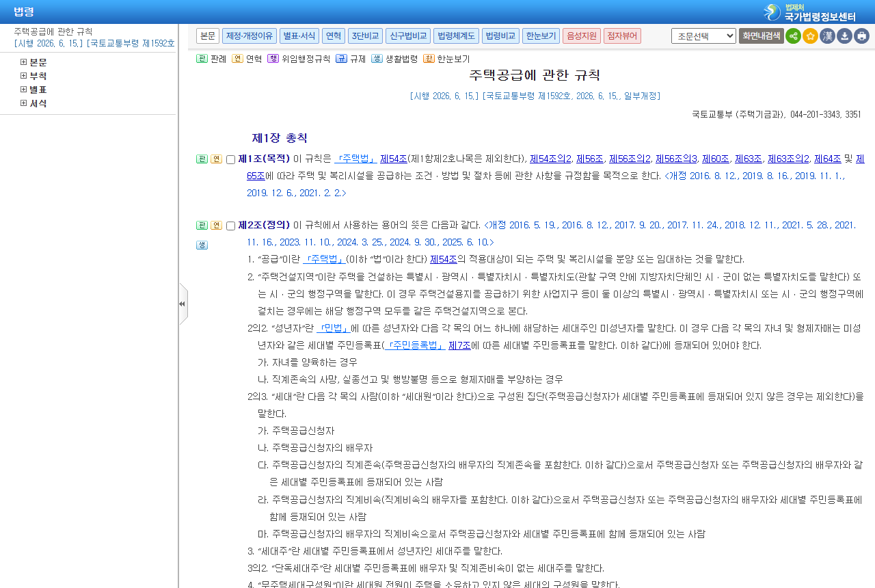Image resolution: width=875 pixels, height=588 pixels.
Task: Click the 연 icon beside 제2조(정의)
Action: (x=216, y=226)
